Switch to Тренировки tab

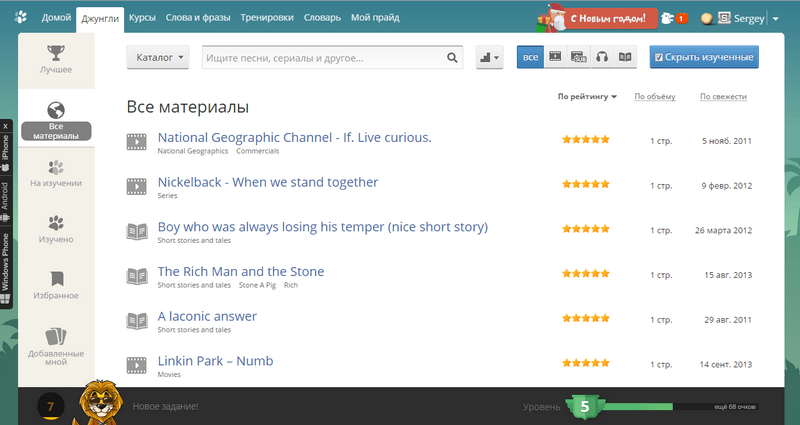pos(267,17)
